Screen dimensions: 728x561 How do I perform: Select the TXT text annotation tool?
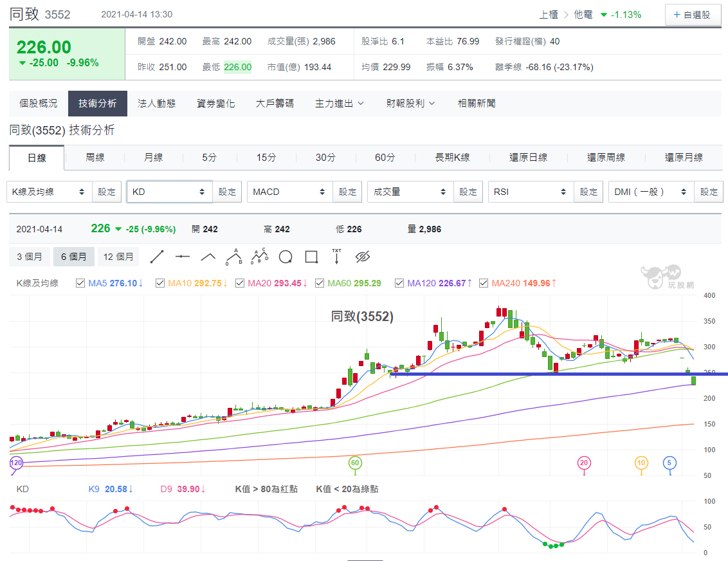click(336, 256)
